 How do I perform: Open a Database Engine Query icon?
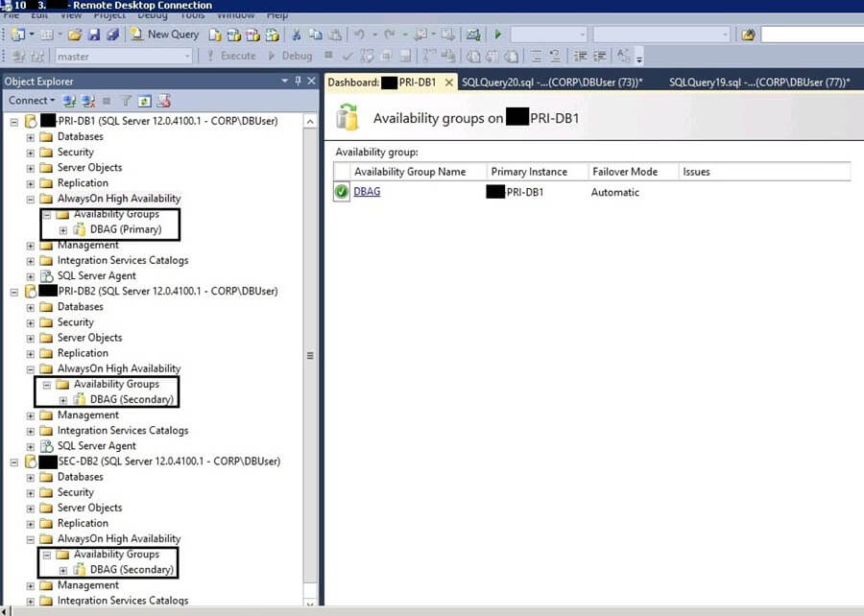click(215, 36)
